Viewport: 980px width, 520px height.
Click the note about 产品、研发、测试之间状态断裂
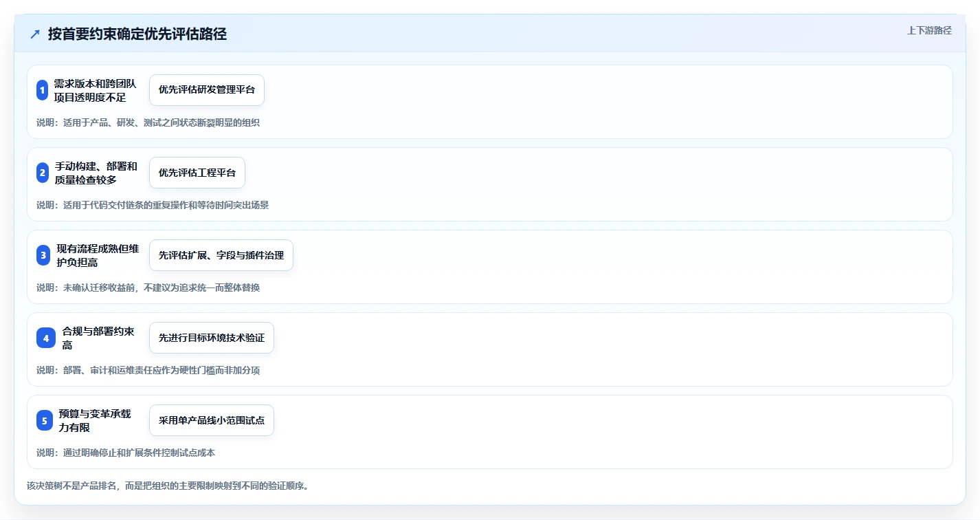tap(148, 122)
